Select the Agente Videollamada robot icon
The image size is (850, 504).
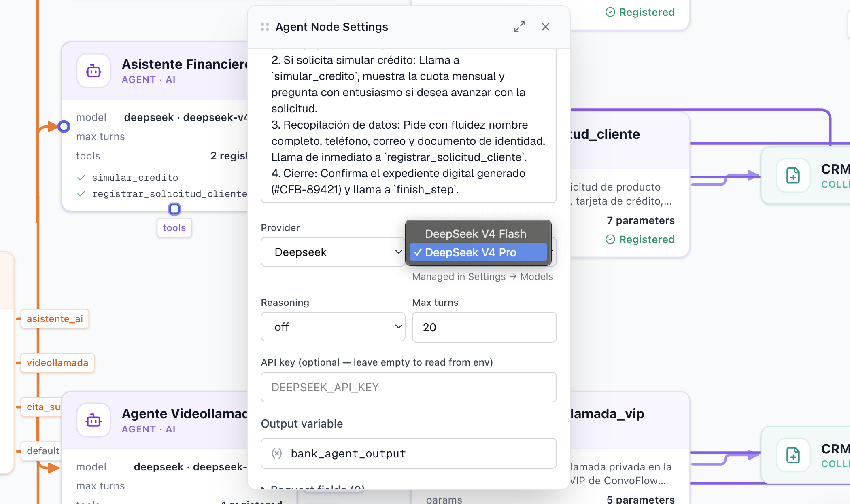pyautogui.click(x=93, y=420)
